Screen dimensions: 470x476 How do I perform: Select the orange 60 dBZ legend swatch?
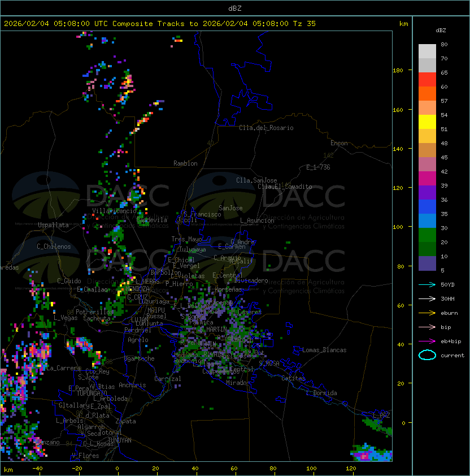(427, 93)
